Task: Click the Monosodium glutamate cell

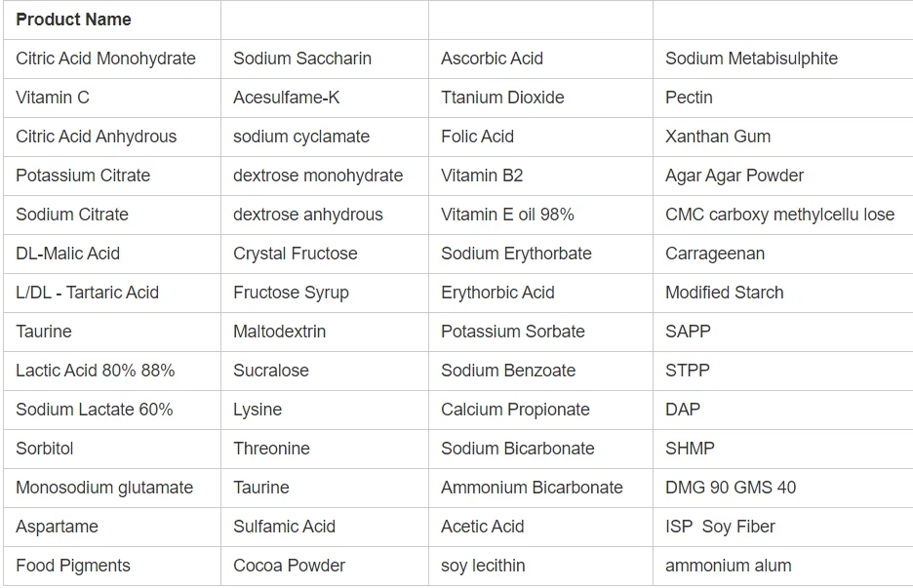Action: [104, 488]
